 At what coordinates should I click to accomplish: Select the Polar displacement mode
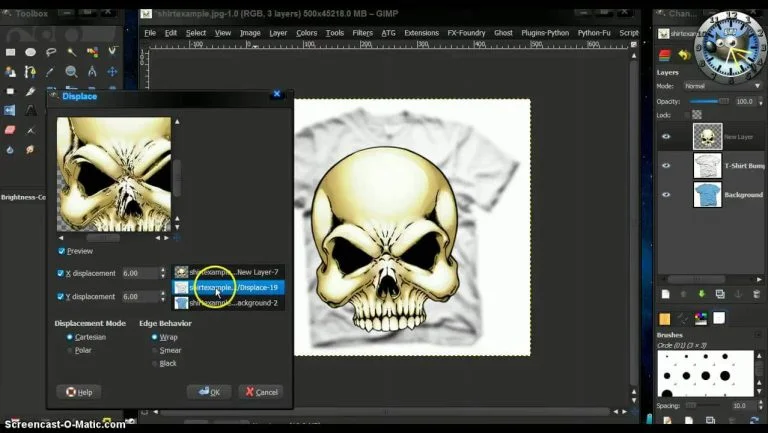(69, 351)
